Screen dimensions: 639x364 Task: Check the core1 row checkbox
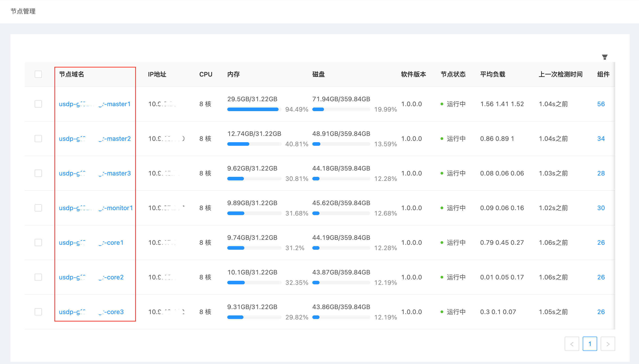click(x=38, y=243)
